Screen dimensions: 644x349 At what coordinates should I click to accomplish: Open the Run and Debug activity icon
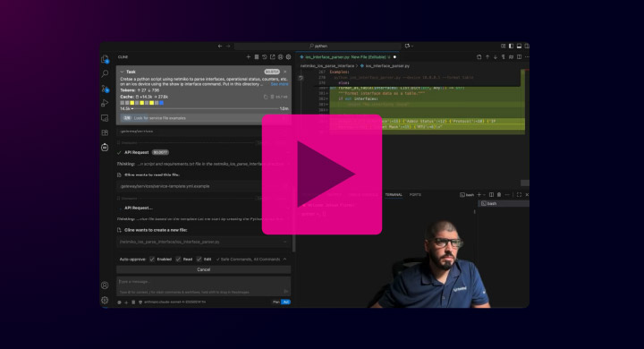105,103
